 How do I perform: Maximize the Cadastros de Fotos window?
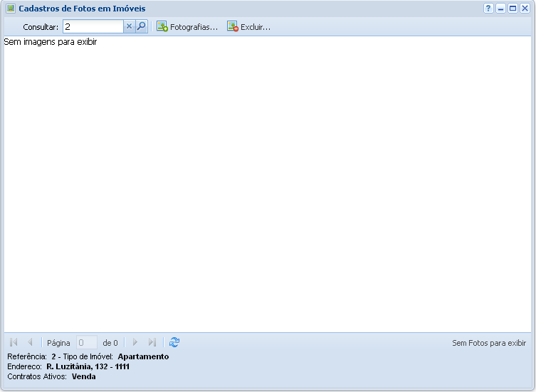click(513, 9)
